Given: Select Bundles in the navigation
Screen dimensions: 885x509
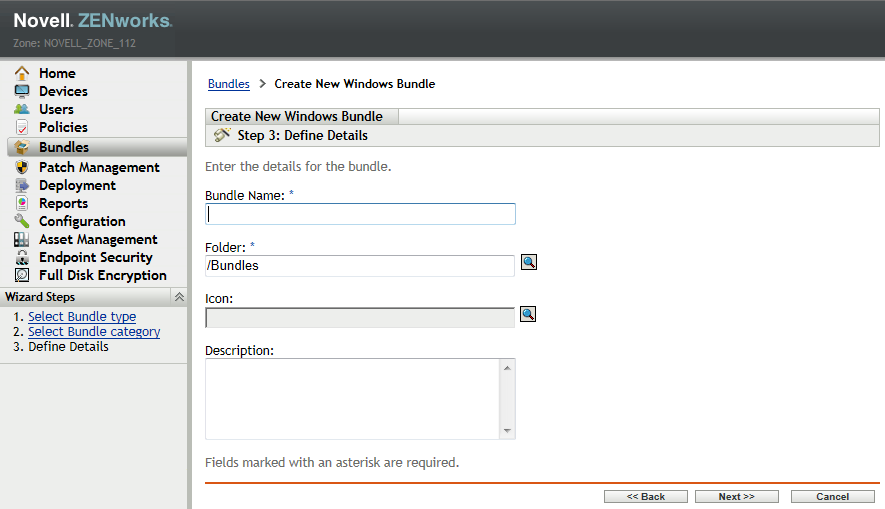Looking at the screenshot, I should pos(64,147).
